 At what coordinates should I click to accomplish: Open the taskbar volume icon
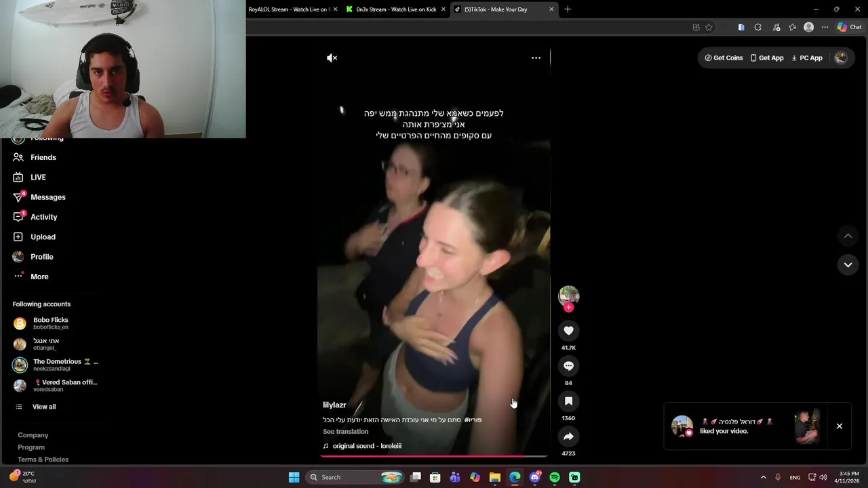823,477
